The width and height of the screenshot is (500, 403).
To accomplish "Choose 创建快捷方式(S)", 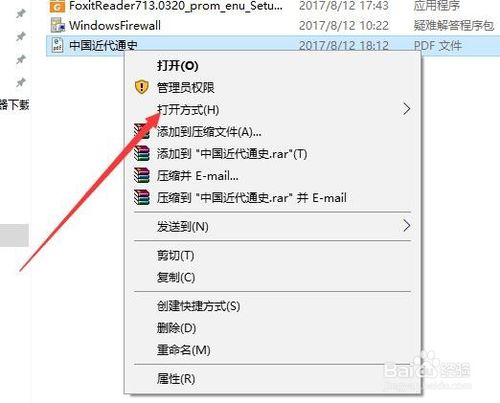I will [x=198, y=306].
